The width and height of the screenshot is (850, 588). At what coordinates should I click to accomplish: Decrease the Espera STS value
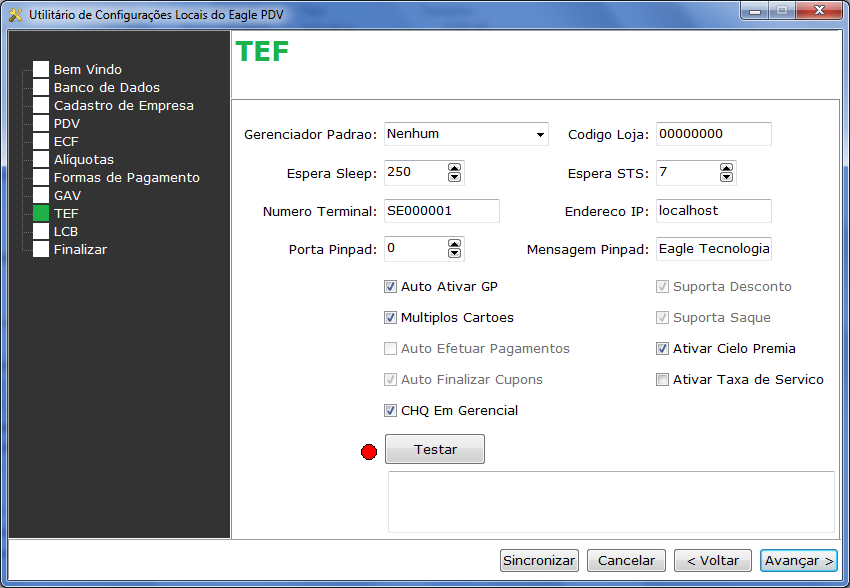coord(726,178)
